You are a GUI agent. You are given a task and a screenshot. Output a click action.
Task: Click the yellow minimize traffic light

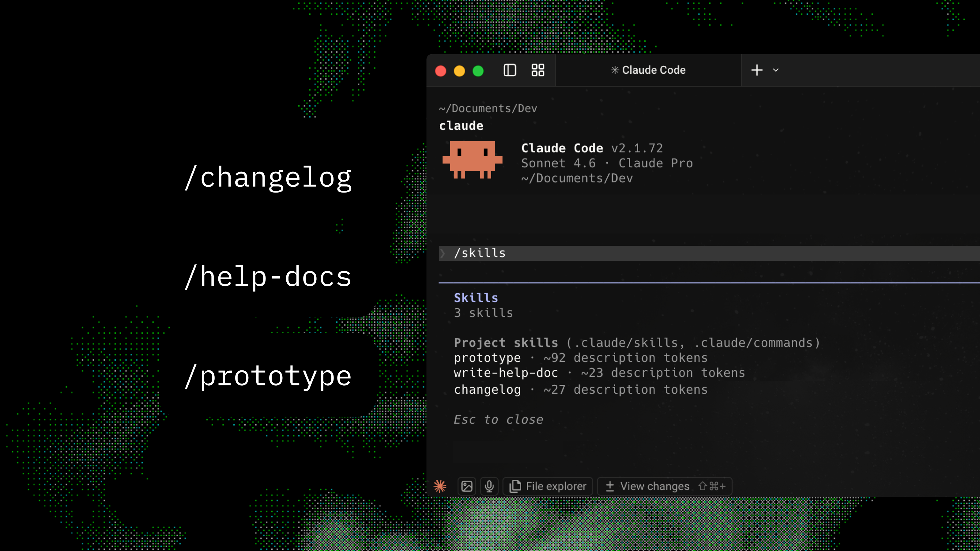click(460, 70)
